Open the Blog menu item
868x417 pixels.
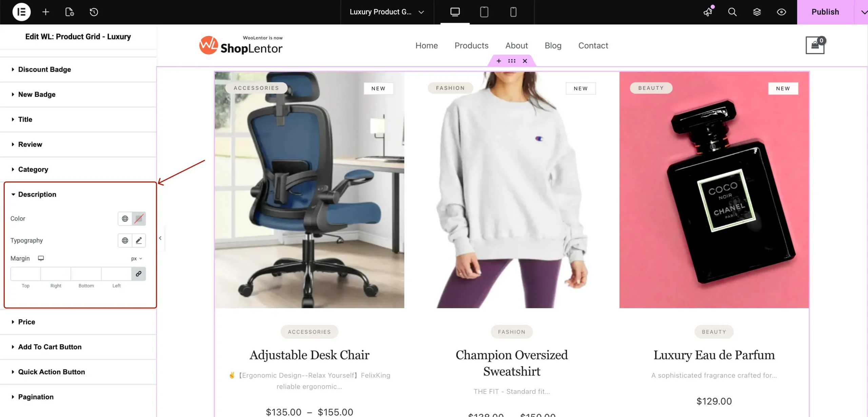pos(553,45)
